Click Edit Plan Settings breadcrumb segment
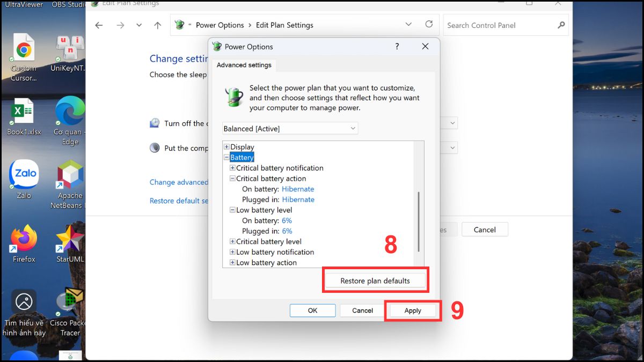This screenshot has height=362, width=644. point(284,25)
